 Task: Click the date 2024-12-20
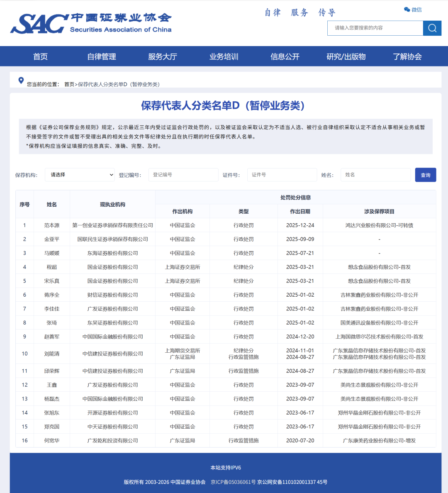(300, 337)
